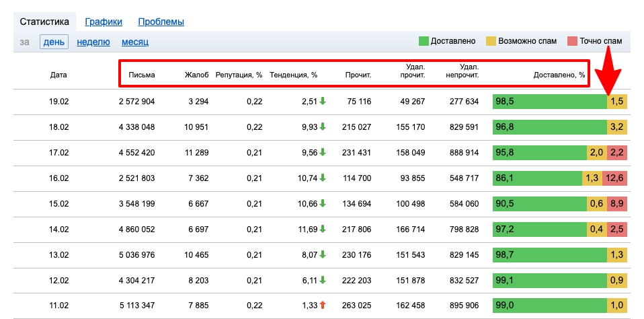644x319 pixels.
Task: Select the день period option
Action: (x=54, y=42)
